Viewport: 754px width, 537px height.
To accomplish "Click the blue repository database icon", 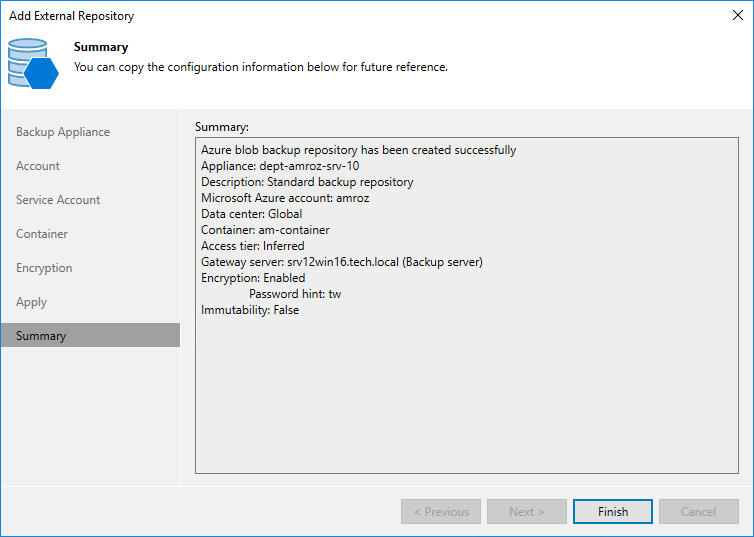I will pyautogui.click(x=32, y=63).
